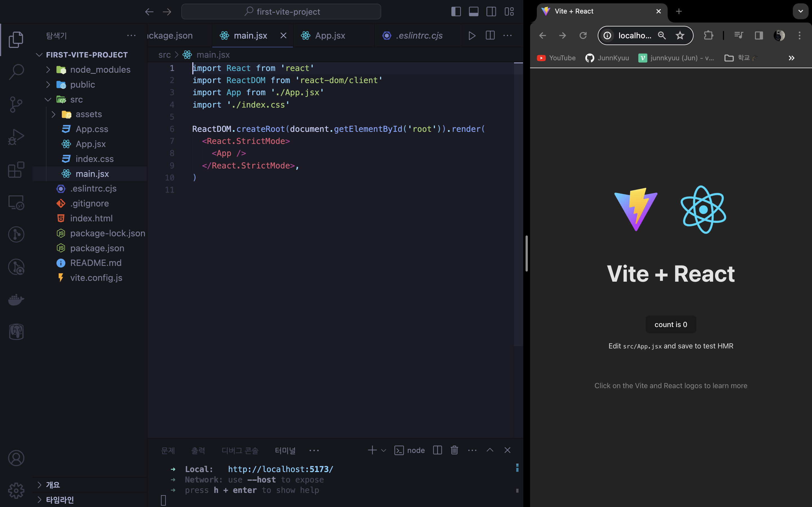
Task: Expand the node_modules folder
Action: click(48, 70)
